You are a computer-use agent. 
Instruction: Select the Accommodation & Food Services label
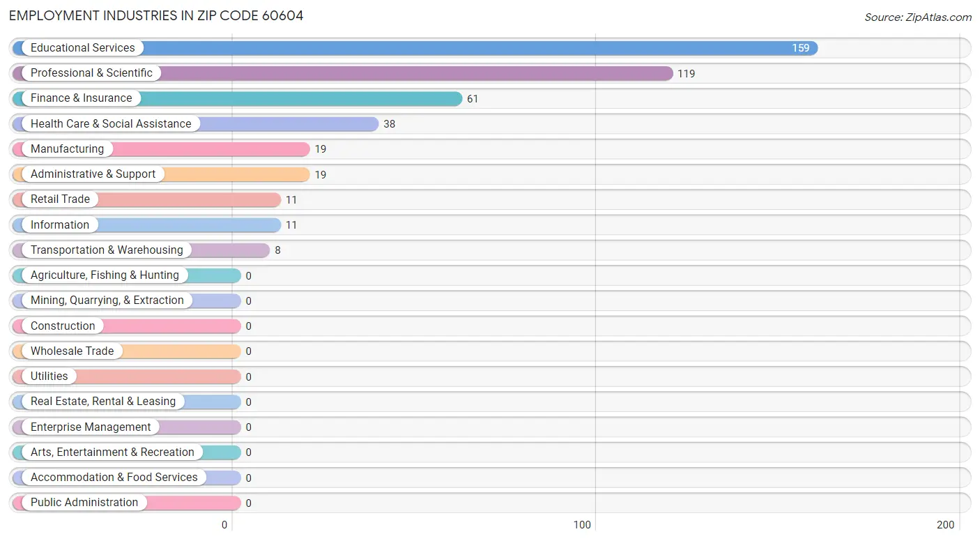(x=114, y=478)
